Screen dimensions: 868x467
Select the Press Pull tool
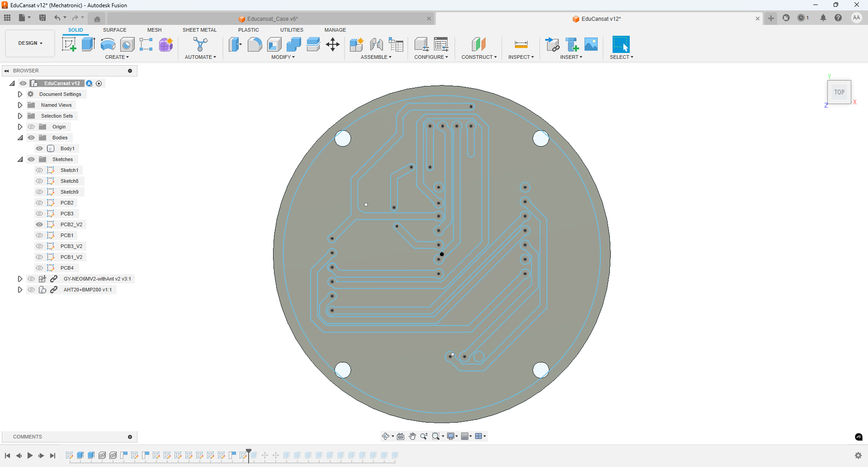pyautogui.click(x=235, y=44)
